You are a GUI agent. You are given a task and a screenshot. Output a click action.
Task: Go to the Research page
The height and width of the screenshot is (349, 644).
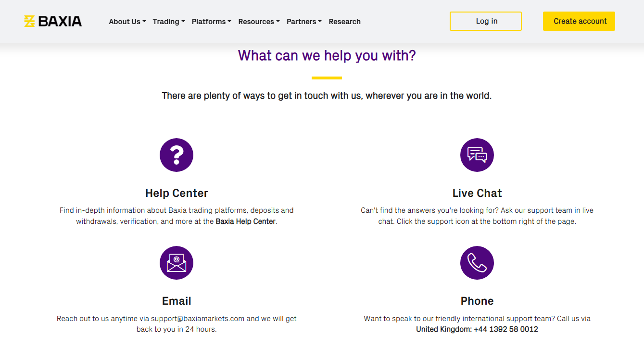pyautogui.click(x=345, y=22)
